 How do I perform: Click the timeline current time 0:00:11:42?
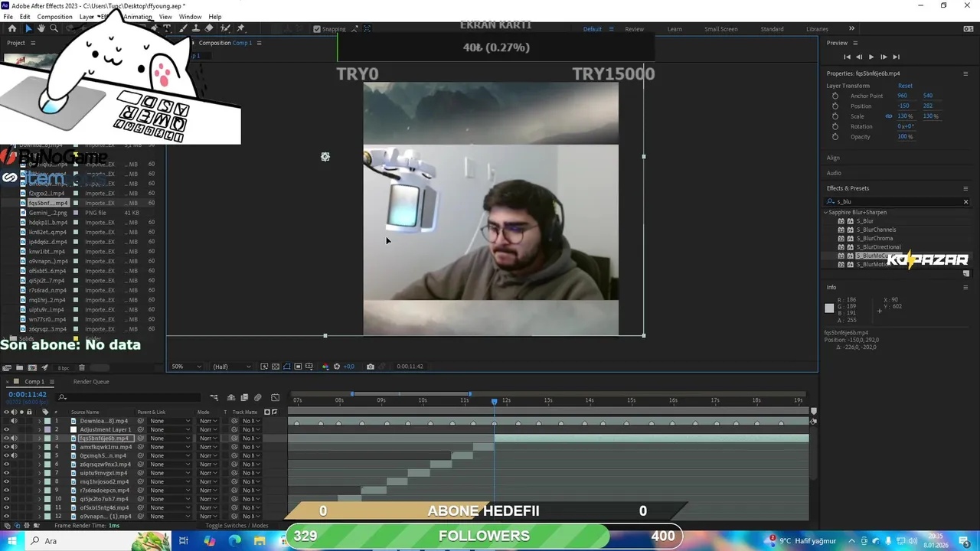(28, 395)
